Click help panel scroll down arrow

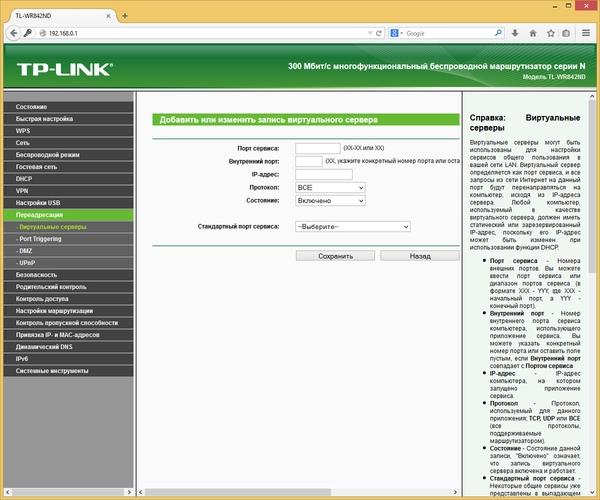point(592,492)
